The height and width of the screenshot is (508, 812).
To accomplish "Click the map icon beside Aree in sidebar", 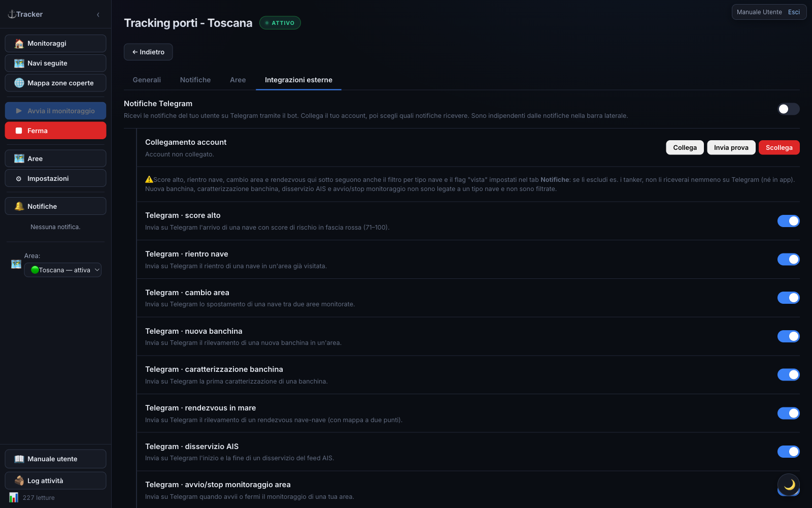I will coord(19,158).
